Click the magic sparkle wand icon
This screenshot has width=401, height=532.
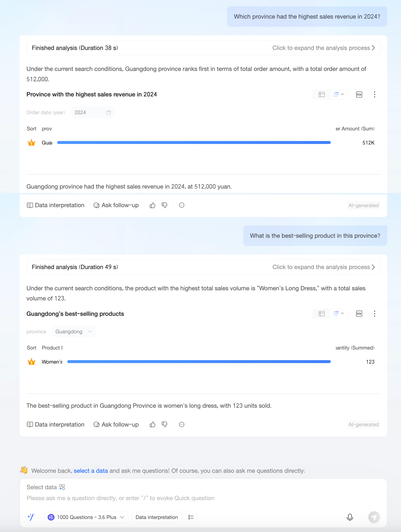point(31,517)
